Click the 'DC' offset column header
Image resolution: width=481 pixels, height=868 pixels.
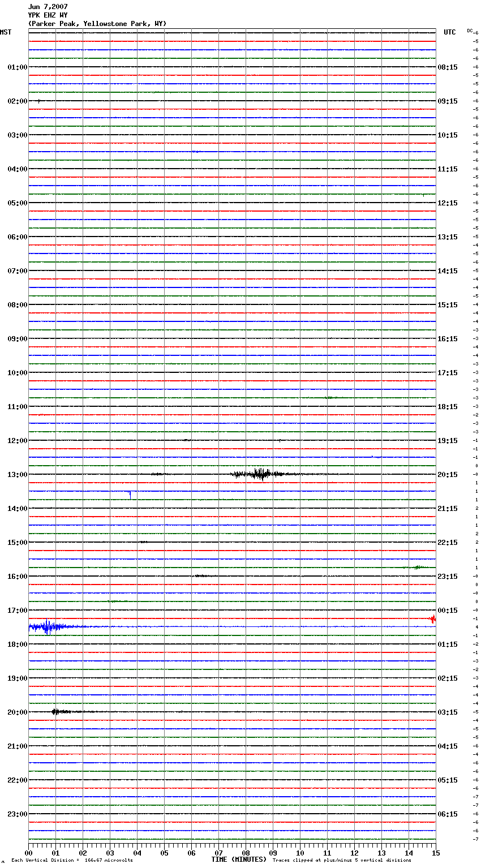pos(470,31)
